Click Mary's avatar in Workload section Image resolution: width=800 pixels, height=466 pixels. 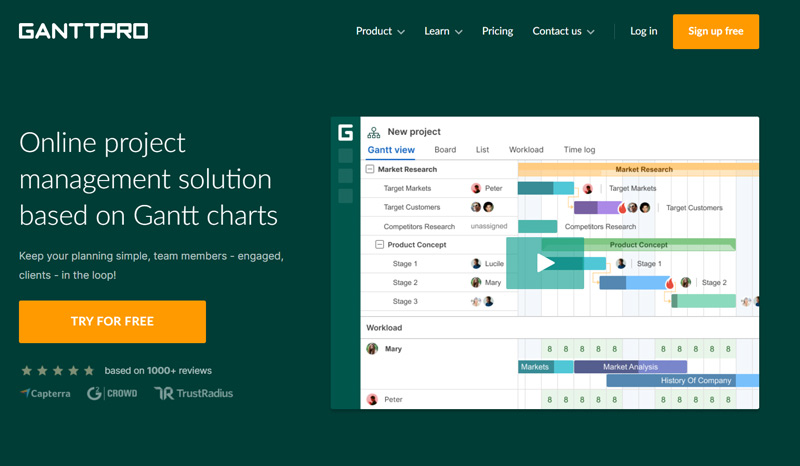pos(372,349)
